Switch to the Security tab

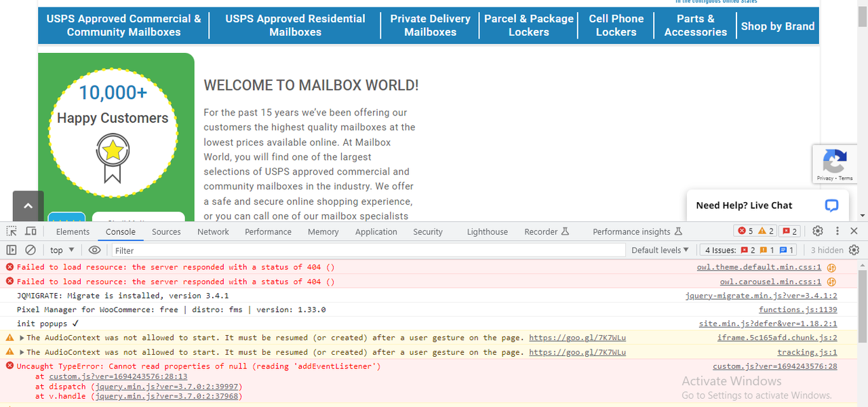point(428,232)
